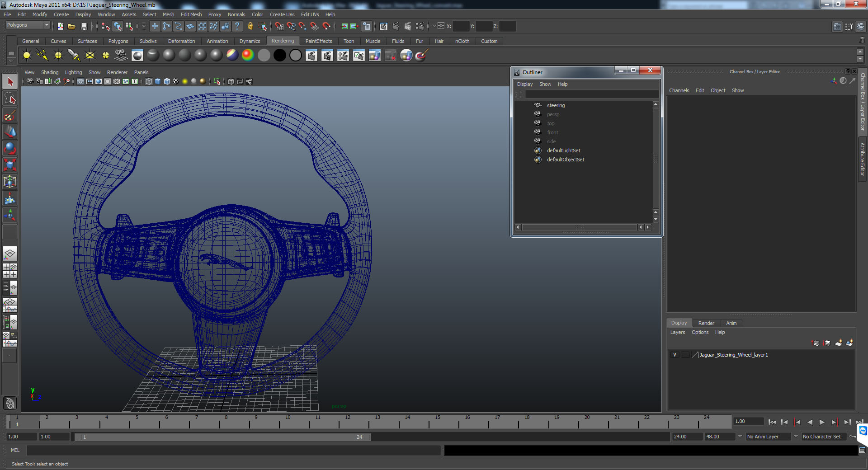Choose the Lasso Select tool
The height and width of the screenshot is (470, 868).
(10, 99)
